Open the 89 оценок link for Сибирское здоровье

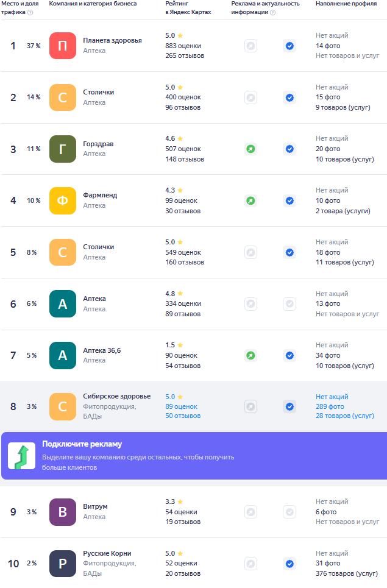click(183, 406)
